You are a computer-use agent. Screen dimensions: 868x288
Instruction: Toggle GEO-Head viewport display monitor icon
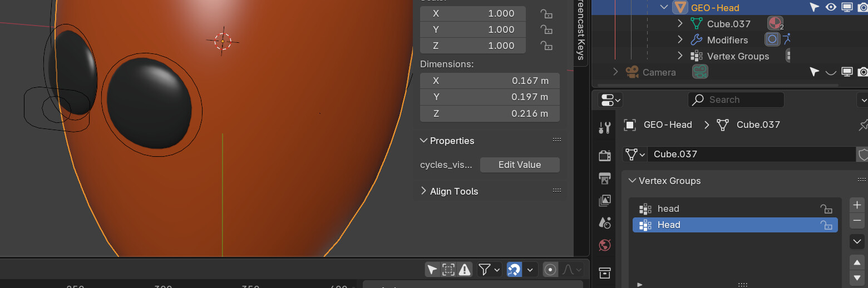tap(847, 7)
